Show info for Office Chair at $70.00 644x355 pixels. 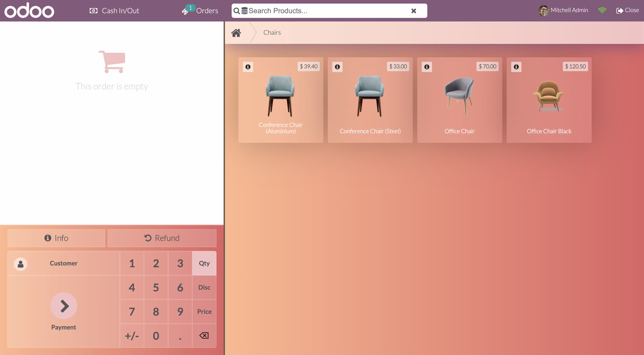pos(427,67)
